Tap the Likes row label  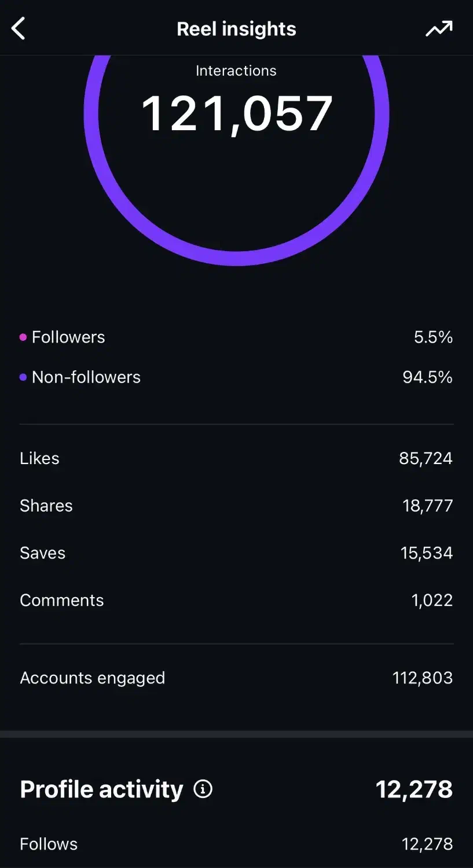(39, 458)
